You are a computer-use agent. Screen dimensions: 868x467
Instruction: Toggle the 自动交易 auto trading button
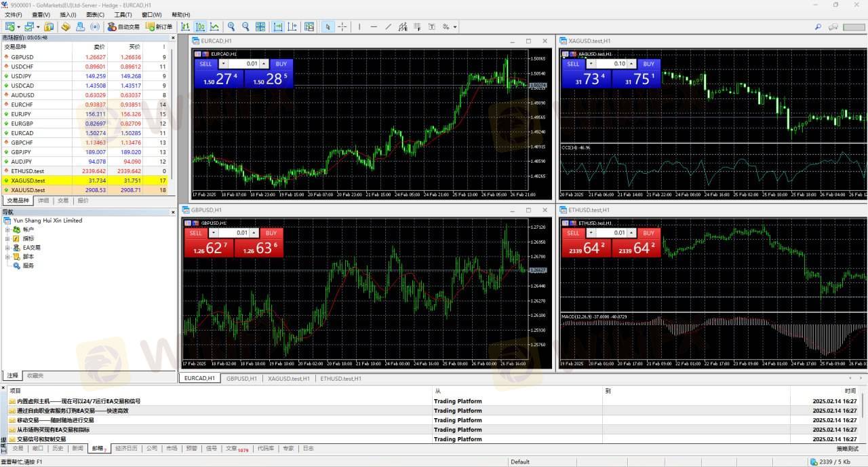point(123,27)
